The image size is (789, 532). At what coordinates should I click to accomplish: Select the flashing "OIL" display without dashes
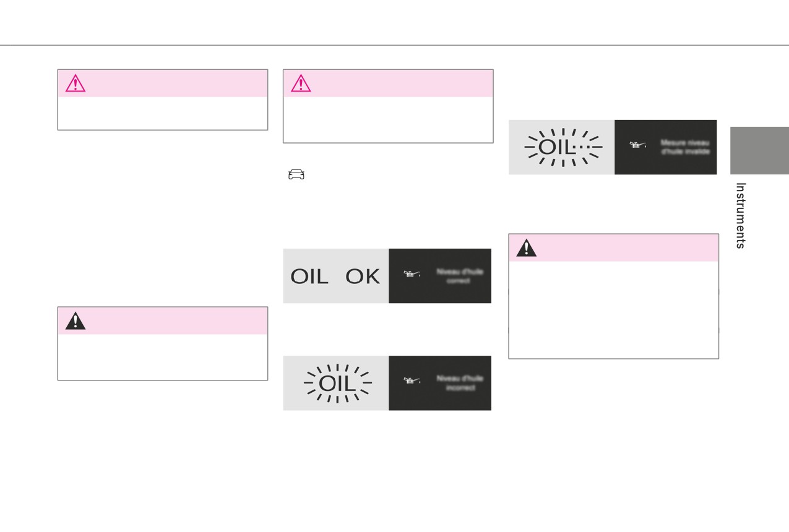336,383
